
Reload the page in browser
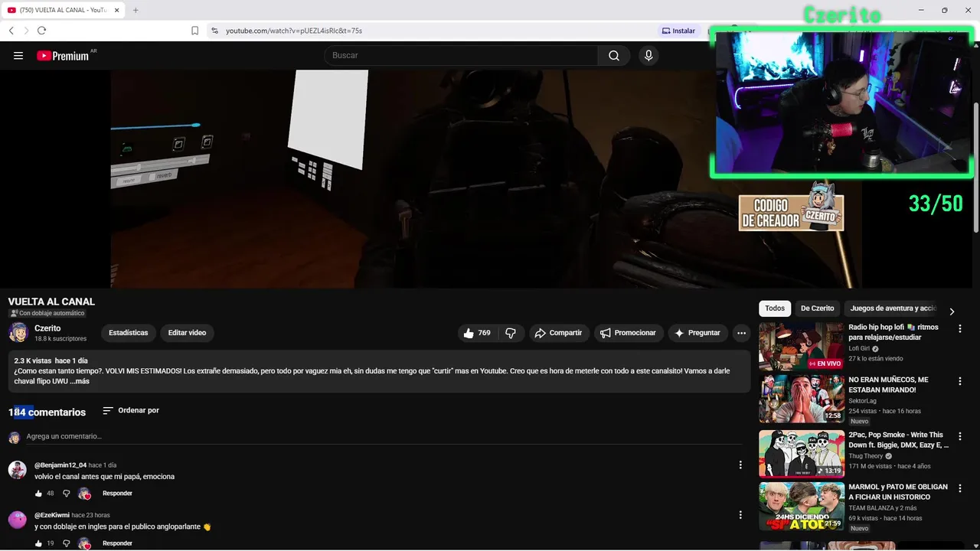41,31
